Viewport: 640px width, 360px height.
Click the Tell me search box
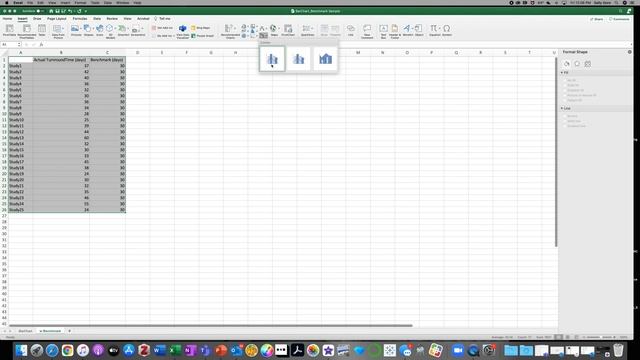coord(162,19)
